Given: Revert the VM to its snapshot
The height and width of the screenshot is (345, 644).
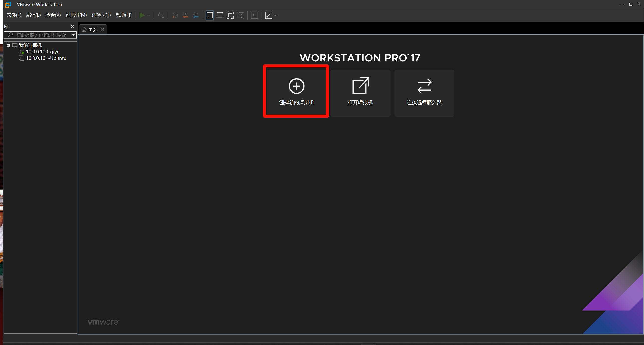Looking at the screenshot, I should pos(186,15).
